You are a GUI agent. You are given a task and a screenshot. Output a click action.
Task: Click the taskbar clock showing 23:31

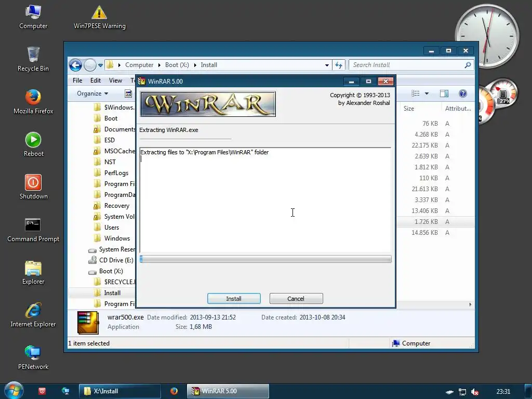pyautogui.click(x=503, y=392)
